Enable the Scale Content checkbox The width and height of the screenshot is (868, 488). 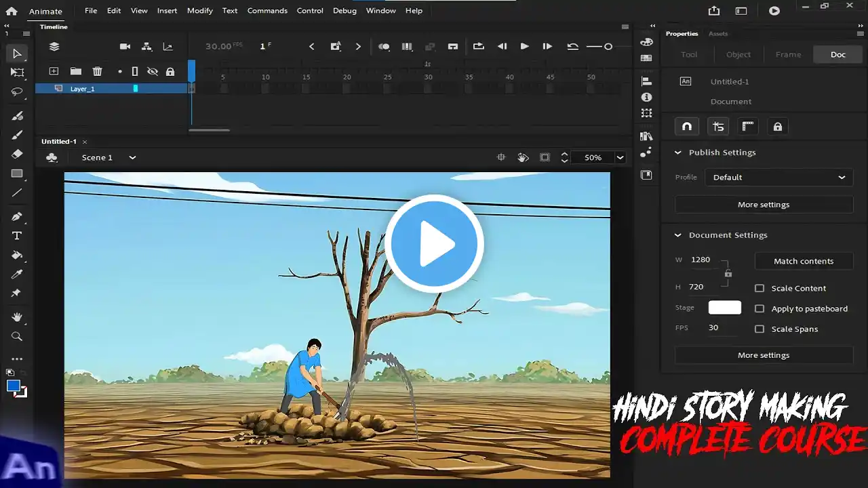tap(759, 288)
